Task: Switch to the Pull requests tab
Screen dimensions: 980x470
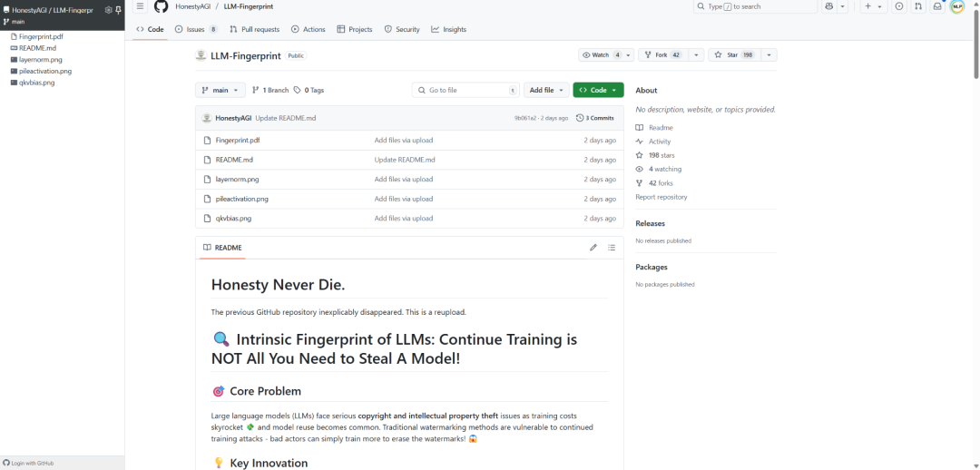Action: (254, 29)
